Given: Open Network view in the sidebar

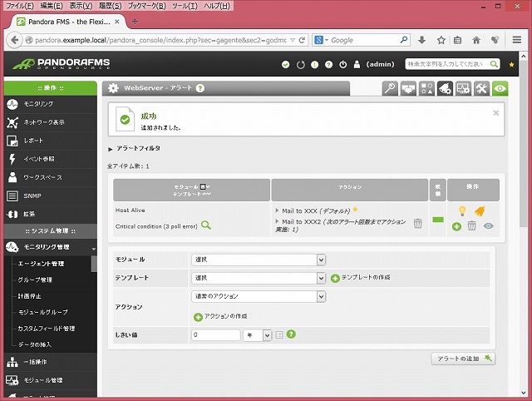Looking at the screenshot, I should click(51, 122).
